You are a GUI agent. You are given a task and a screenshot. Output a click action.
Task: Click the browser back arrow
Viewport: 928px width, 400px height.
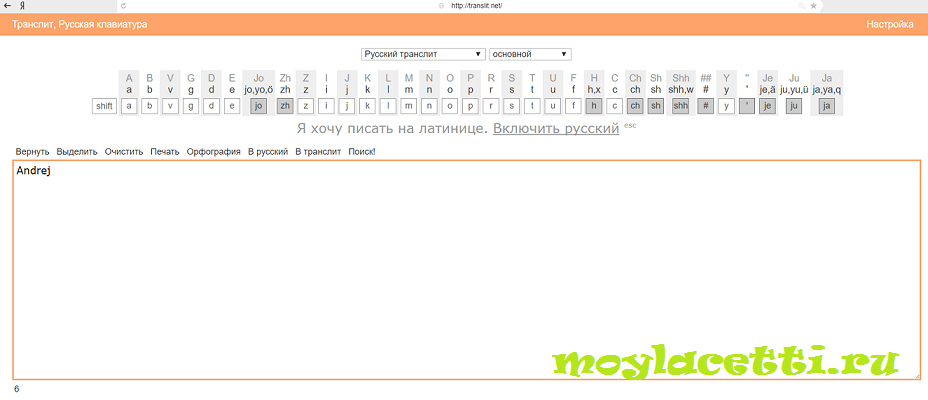tap(8, 6)
